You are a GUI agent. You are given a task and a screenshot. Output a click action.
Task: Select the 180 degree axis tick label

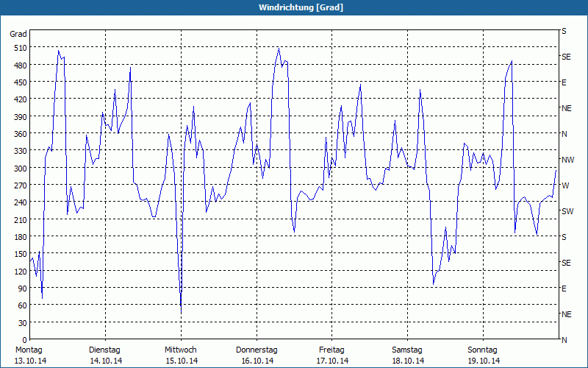(x=18, y=237)
